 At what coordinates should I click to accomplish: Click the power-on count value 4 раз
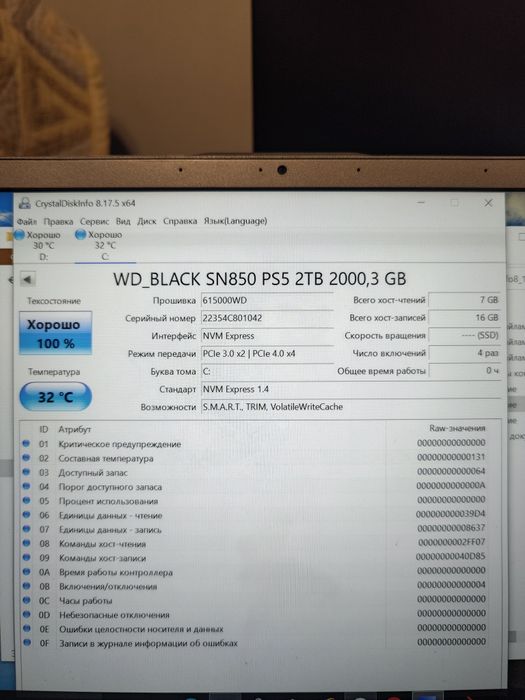coord(464,353)
